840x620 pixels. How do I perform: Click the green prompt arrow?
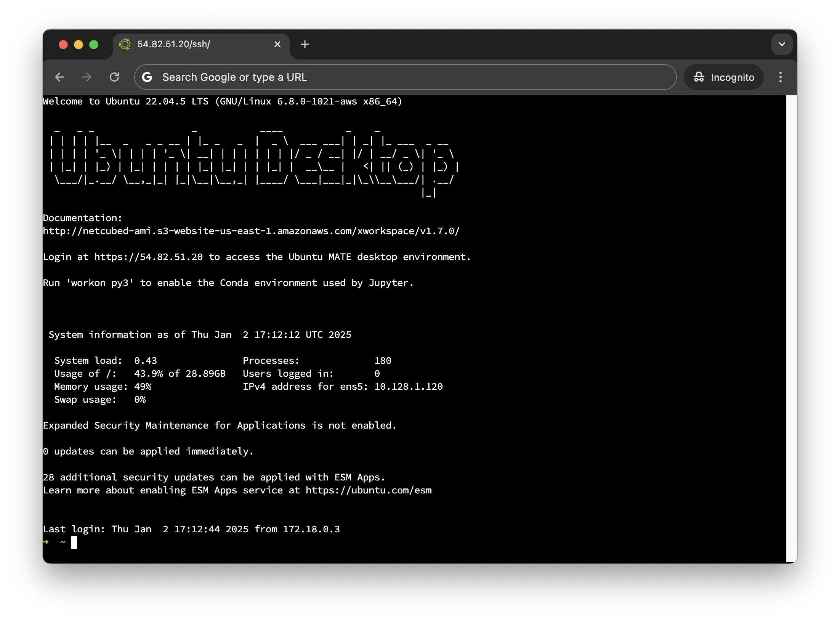point(46,542)
